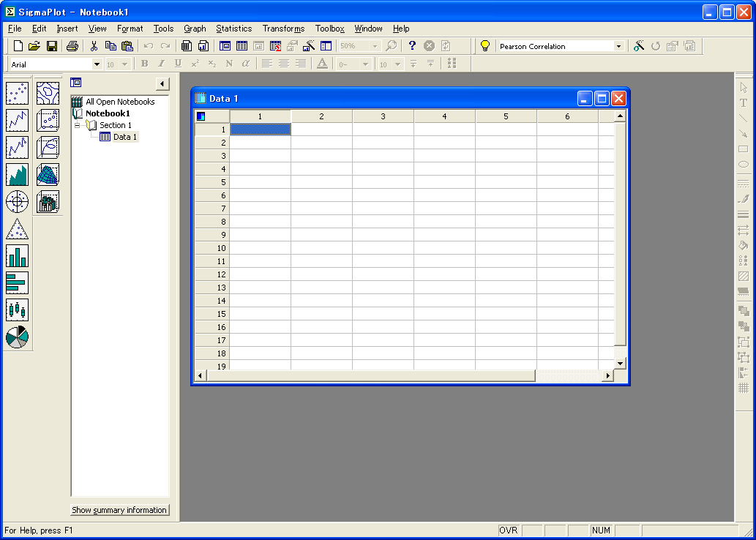
Task: Select the Scatter Plot graph icon
Action: [18, 94]
